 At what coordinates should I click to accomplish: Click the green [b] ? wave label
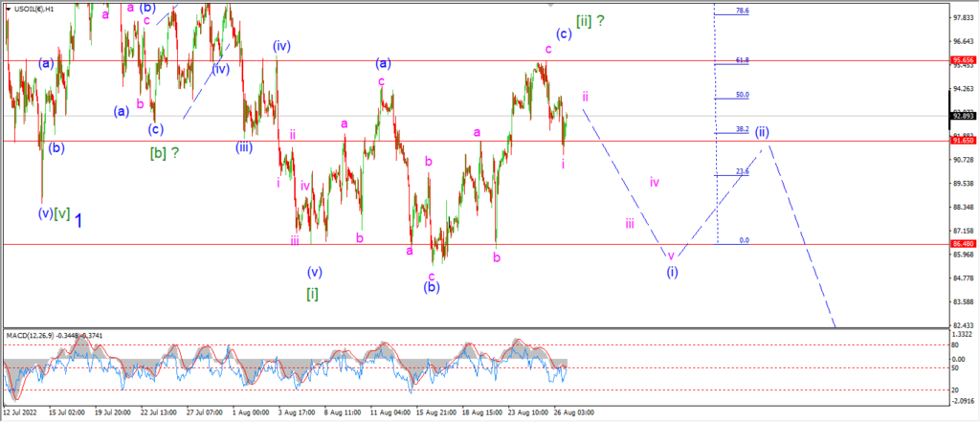click(x=165, y=152)
